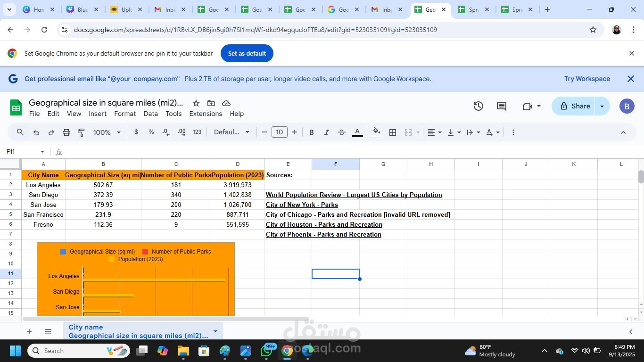Open the Borders tool
Image resolution: width=644 pixels, height=362 pixels.
pos(393,132)
